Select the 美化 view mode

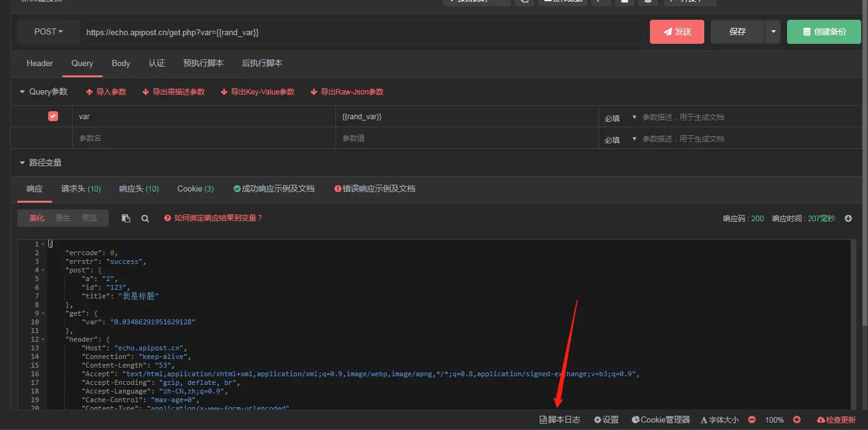click(x=37, y=218)
